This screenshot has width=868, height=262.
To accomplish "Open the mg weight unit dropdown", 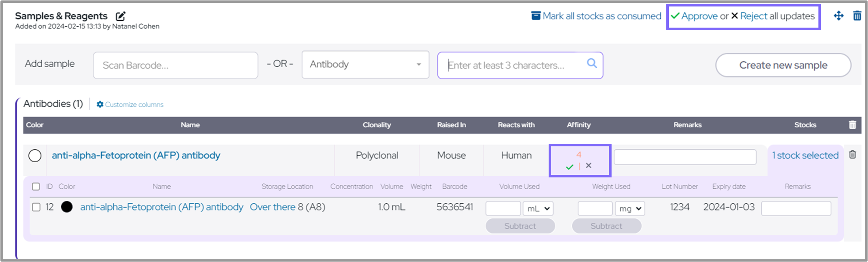I will (630, 208).
